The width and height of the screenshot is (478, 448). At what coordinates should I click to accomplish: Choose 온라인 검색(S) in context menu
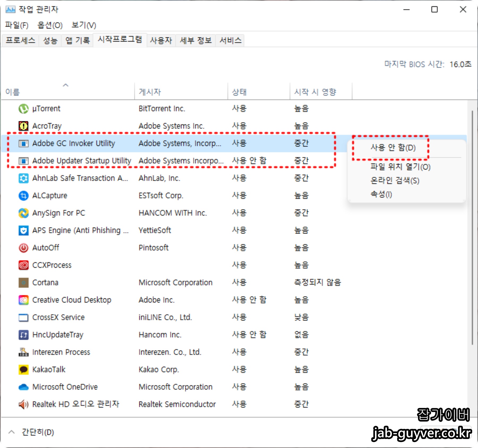tap(395, 181)
